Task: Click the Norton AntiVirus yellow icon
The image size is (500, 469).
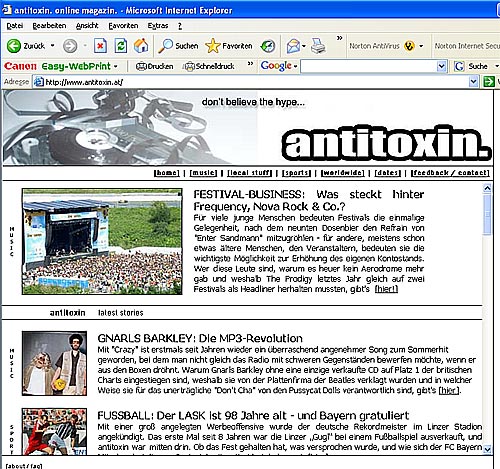Action: [409, 46]
